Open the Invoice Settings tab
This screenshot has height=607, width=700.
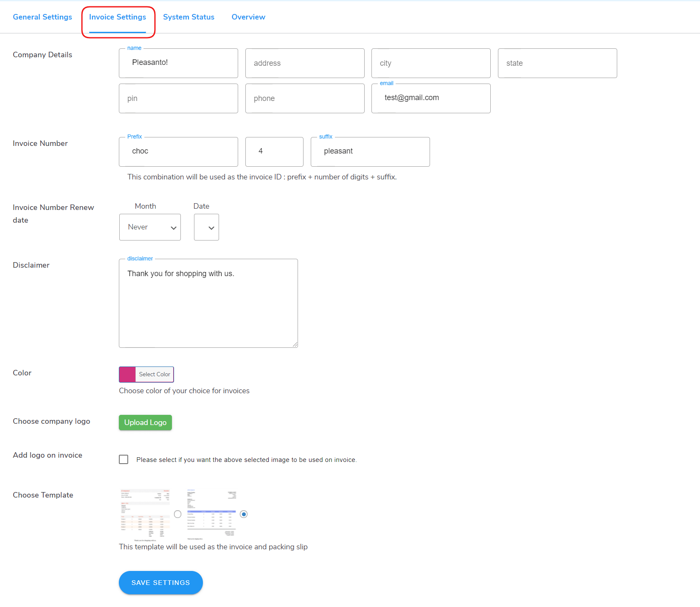tap(118, 17)
